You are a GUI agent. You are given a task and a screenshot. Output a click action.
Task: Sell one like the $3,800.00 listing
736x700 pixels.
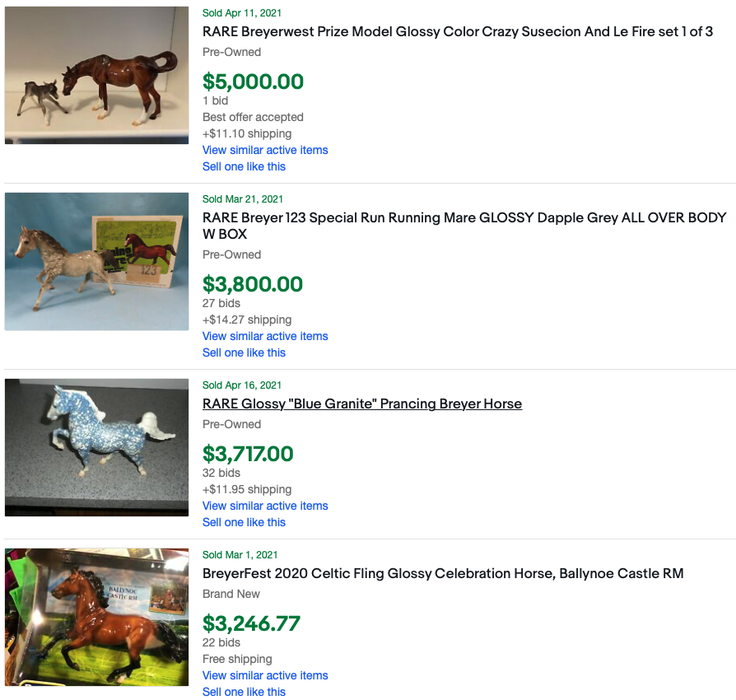(244, 352)
